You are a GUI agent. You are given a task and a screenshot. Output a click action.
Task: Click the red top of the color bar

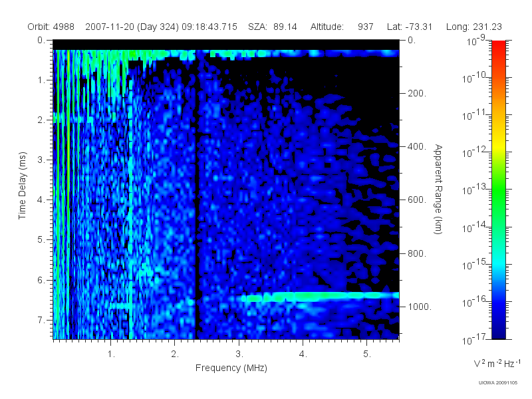point(499,46)
